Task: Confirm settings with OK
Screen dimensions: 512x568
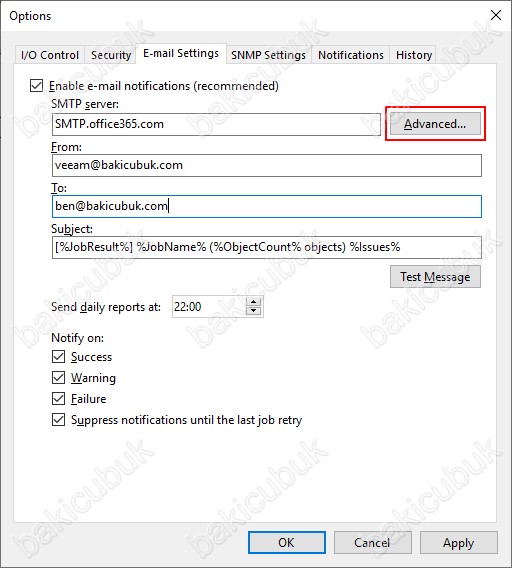Action: click(x=287, y=543)
